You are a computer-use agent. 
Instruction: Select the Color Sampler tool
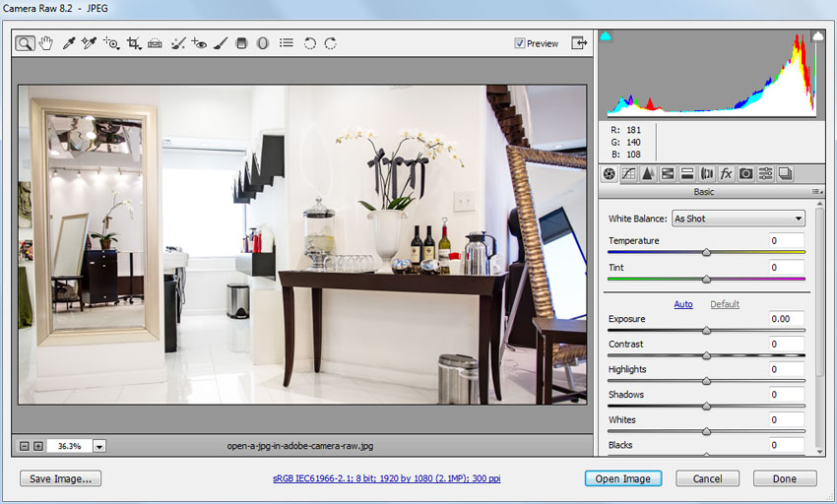[89, 43]
